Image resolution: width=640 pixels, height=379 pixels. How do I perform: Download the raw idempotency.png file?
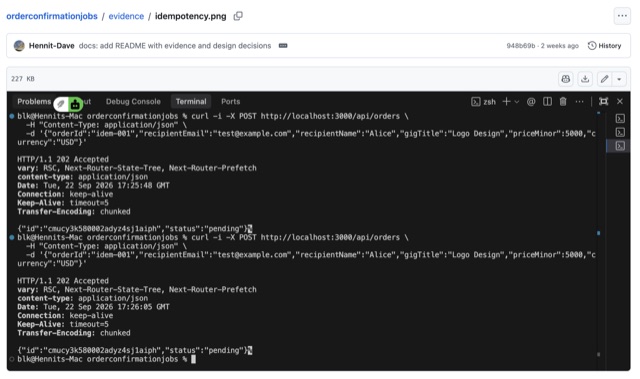coord(585,79)
